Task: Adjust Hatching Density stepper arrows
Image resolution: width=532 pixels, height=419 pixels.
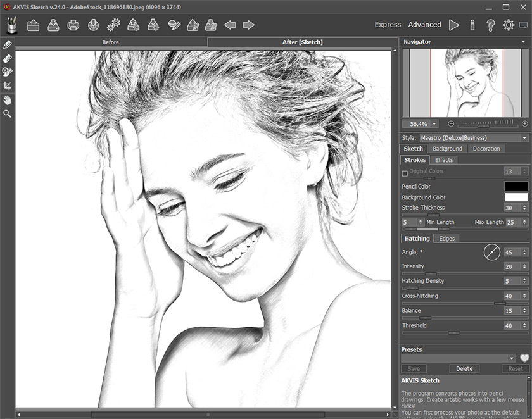Action: (x=524, y=281)
